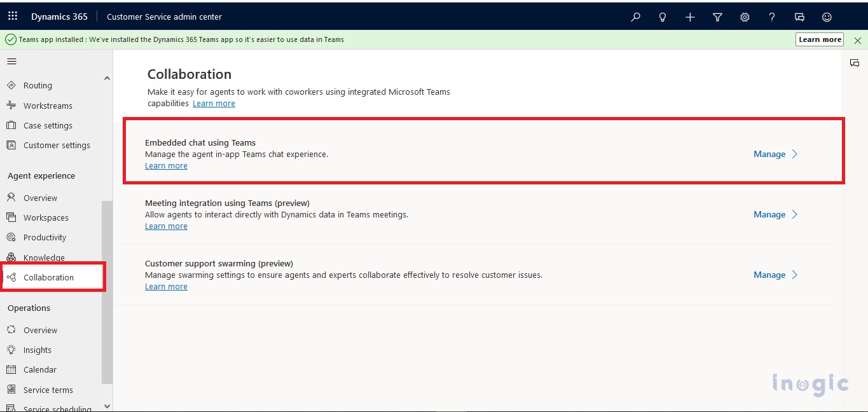Click the Insights lightbulb sidebar icon
Viewport: 868px width, 412px height.
(x=11, y=350)
